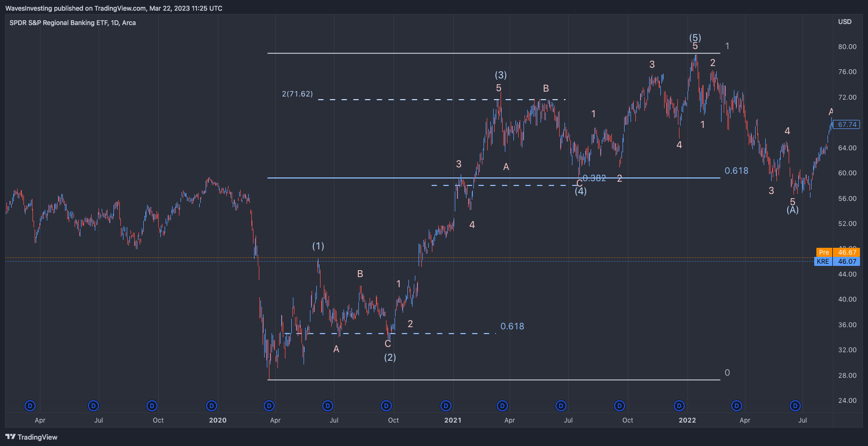
Task: Click the 52.00 price axis value
Action: pyautogui.click(x=847, y=224)
